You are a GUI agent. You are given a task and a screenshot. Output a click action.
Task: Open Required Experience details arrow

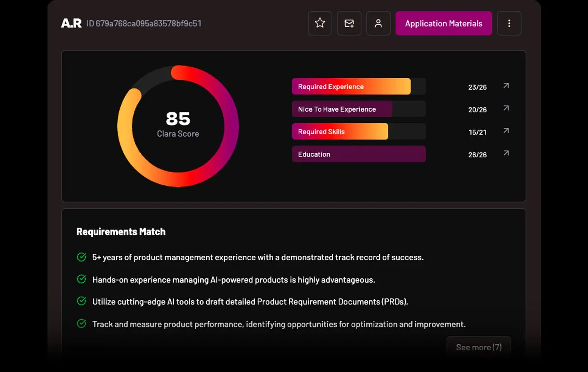[506, 85]
